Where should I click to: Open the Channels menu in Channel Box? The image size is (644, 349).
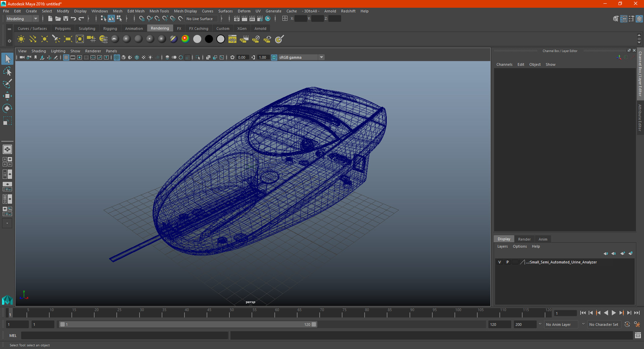(x=504, y=64)
